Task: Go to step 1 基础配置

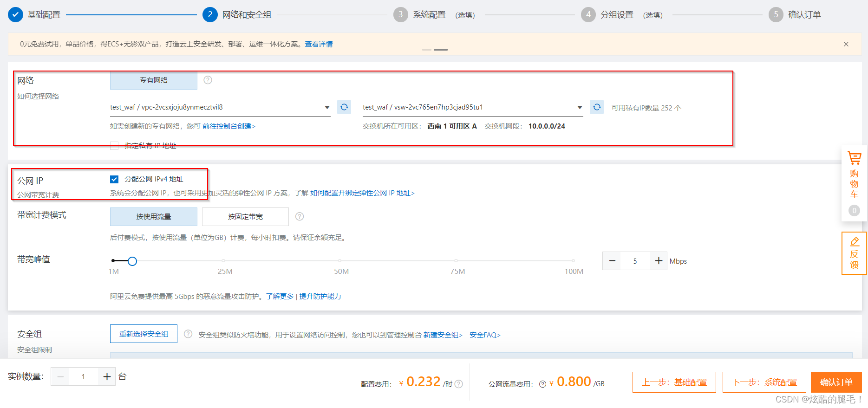Action: coord(34,14)
